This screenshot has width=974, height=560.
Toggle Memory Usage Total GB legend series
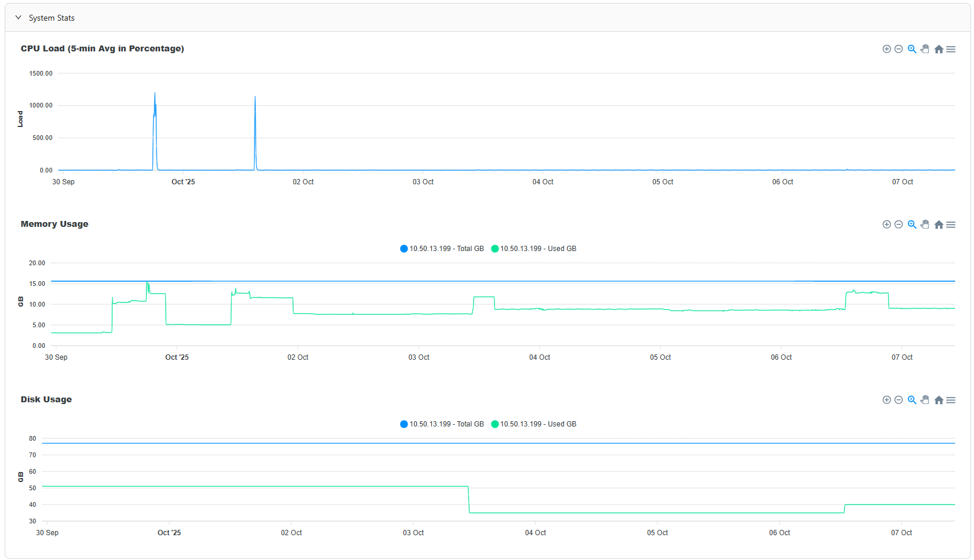(x=442, y=249)
